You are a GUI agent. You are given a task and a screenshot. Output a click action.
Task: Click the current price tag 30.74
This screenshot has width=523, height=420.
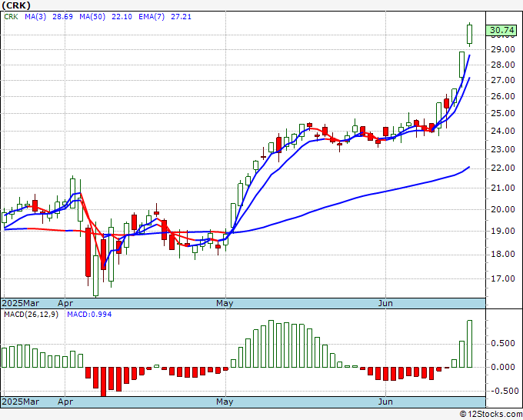(501, 30)
